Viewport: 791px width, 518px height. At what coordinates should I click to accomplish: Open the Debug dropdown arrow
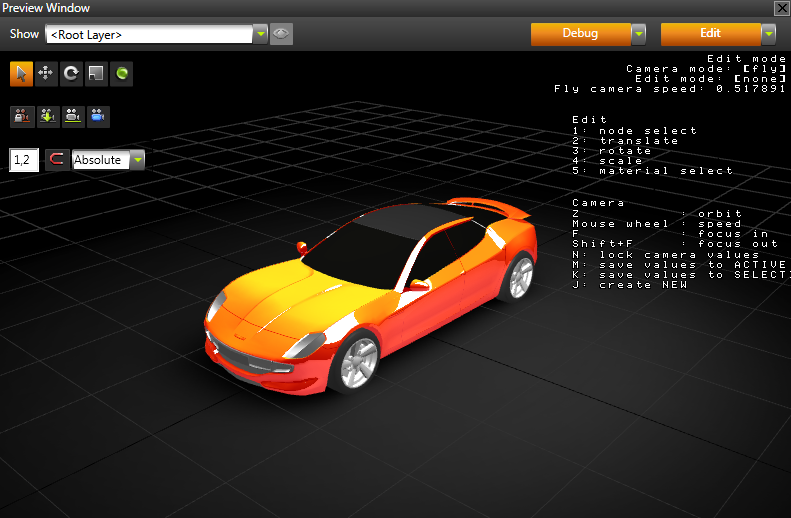tap(638, 34)
